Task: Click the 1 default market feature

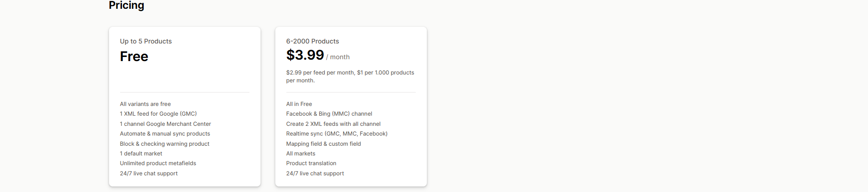Action: pos(141,154)
